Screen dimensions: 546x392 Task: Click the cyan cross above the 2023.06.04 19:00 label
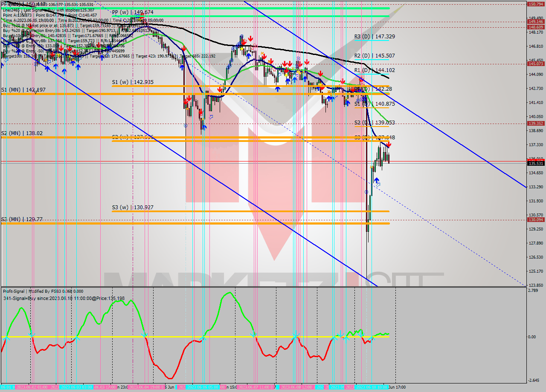144,335
